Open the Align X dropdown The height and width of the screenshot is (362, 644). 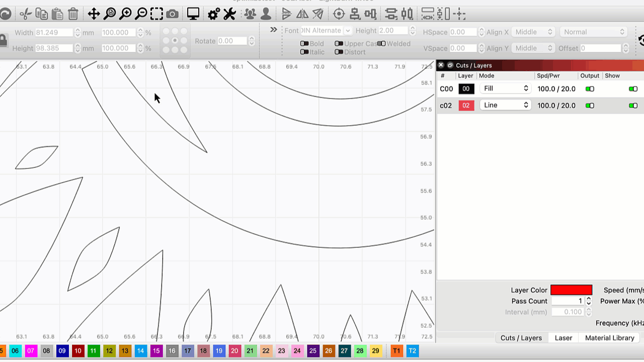(533, 32)
